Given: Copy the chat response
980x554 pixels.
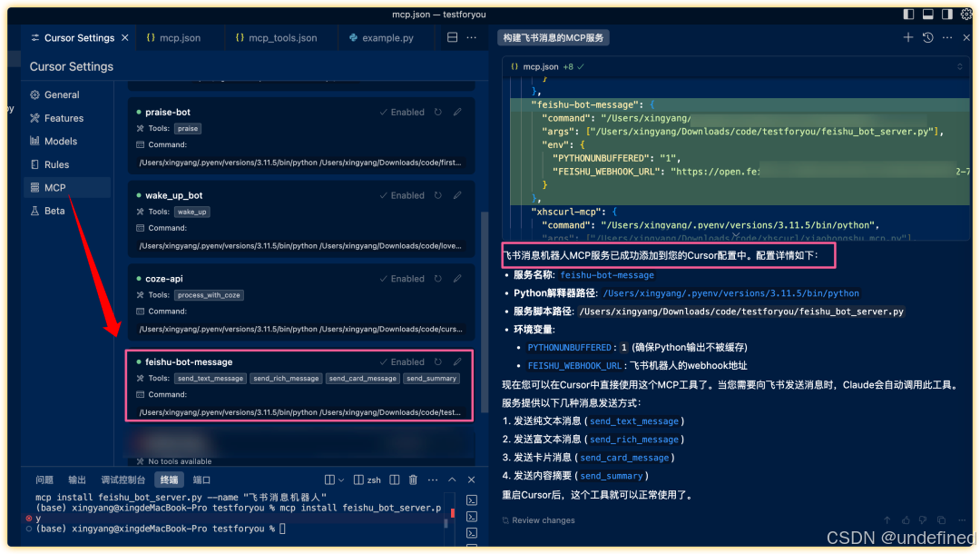Looking at the screenshot, I should tap(941, 521).
